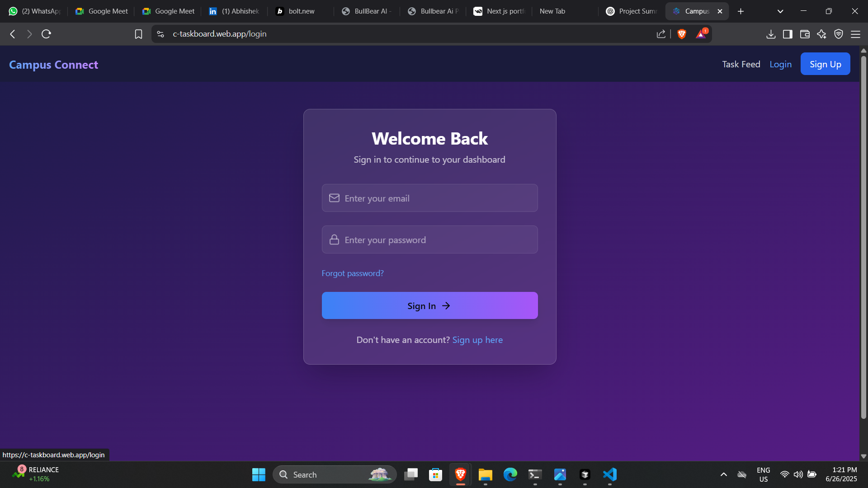Viewport: 868px width, 488px height.
Task: Click the share page icon in address bar
Action: tap(661, 34)
